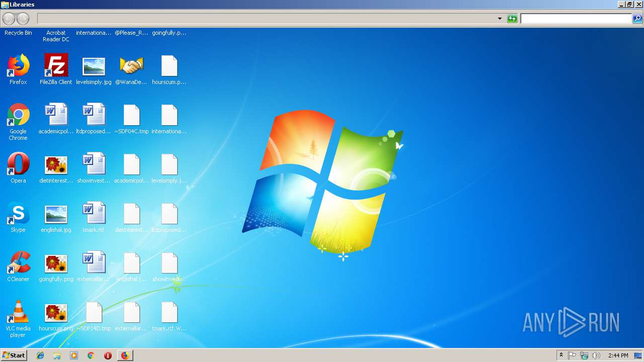
Task: Select the hourscum.p... blank file icon
Action: [169, 66]
